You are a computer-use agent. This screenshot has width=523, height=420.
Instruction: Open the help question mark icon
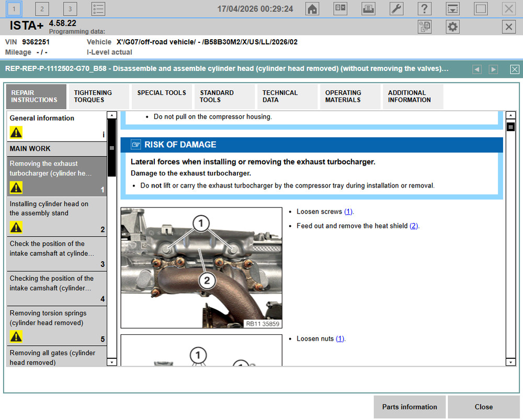(424, 9)
